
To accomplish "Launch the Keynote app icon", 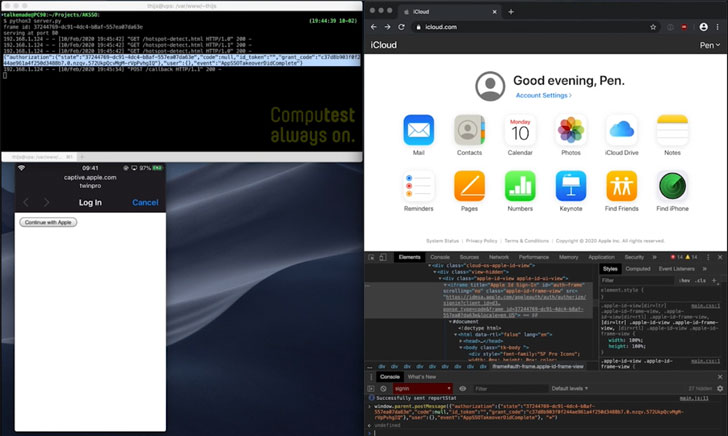I will [x=571, y=187].
